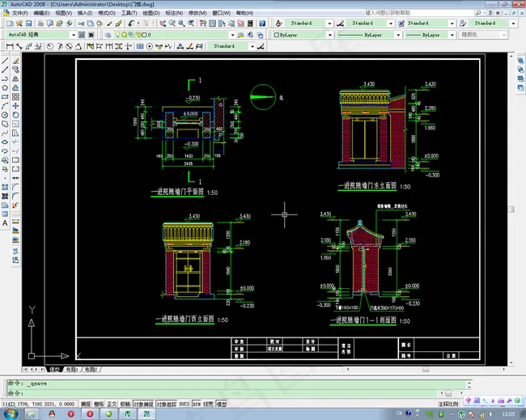526x420 pixels.
Task: Select the Linear dimension tool
Action: 10,46
